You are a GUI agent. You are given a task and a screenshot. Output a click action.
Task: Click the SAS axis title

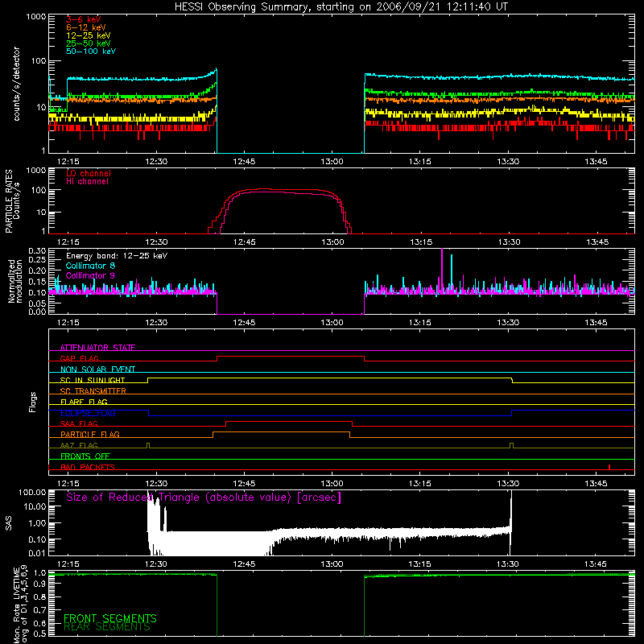8,523
